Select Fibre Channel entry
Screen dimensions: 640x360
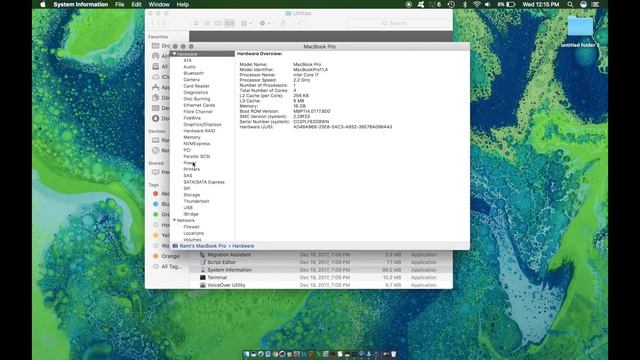[198, 111]
